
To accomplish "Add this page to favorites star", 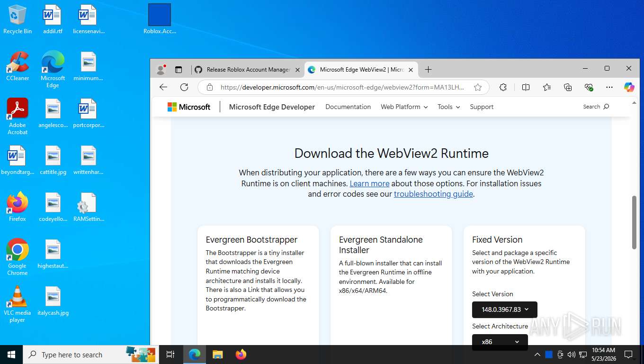I will coord(478,87).
